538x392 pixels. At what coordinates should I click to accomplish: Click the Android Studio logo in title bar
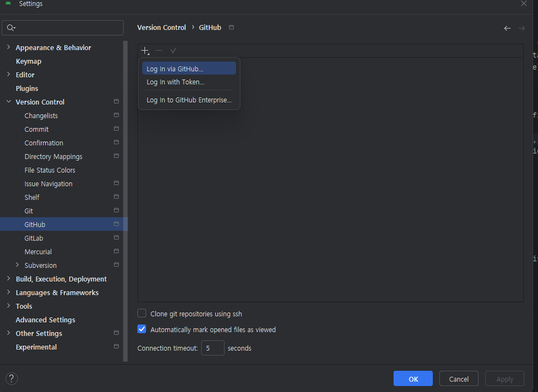(x=8, y=3)
